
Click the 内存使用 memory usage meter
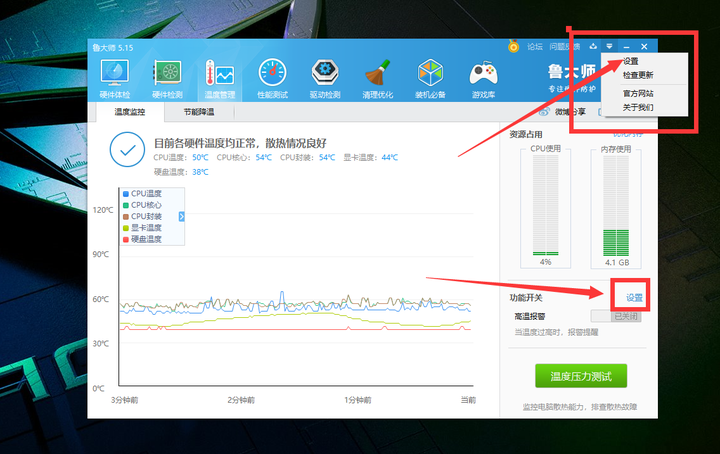pos(616,205)
